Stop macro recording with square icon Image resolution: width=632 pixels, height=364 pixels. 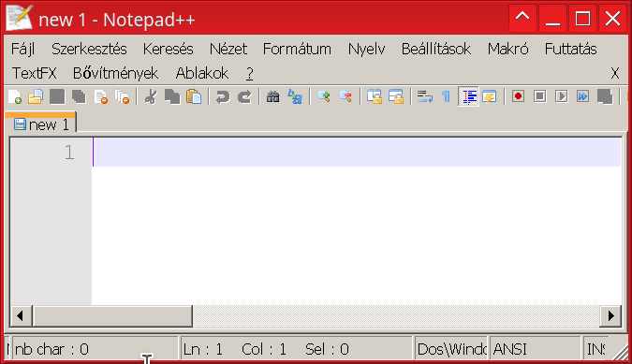(540, 96)
